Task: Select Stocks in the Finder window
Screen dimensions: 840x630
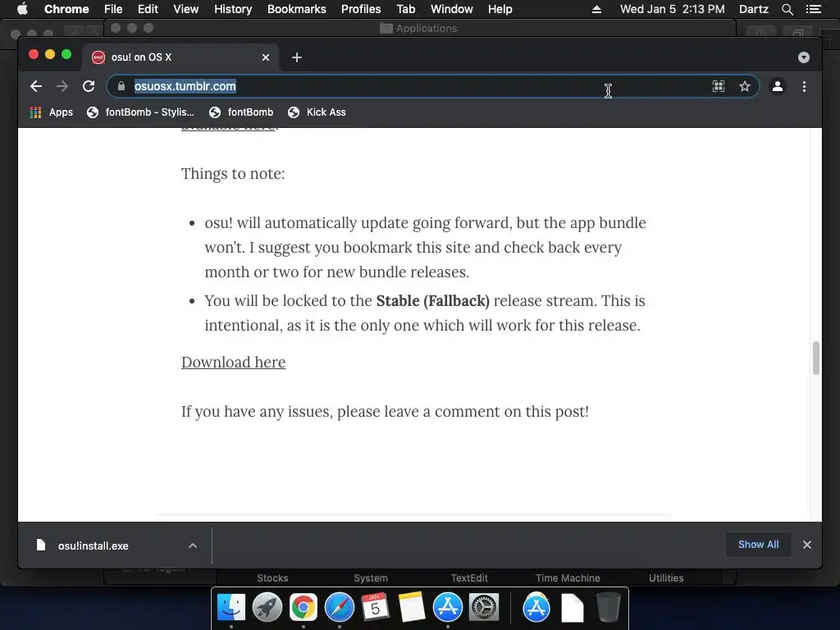Action: click(x=272, y=578)
